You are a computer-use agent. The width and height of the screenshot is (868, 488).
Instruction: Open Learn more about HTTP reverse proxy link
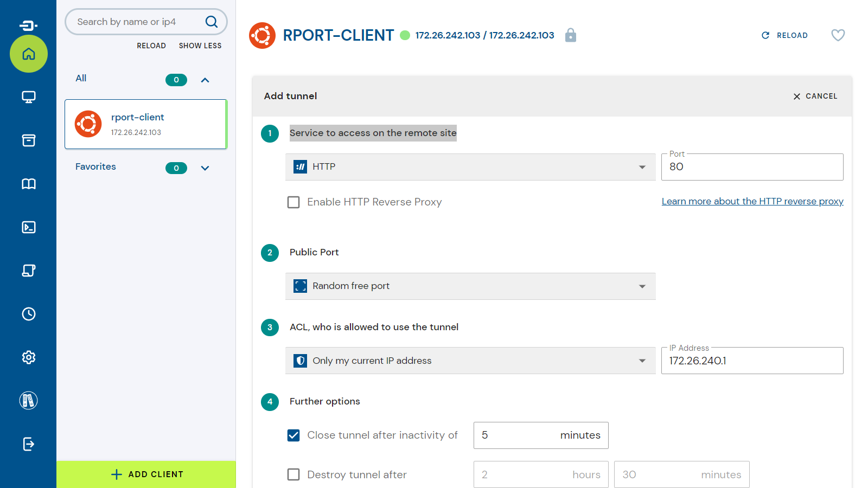pyautogui.click(x=752, y=201)
